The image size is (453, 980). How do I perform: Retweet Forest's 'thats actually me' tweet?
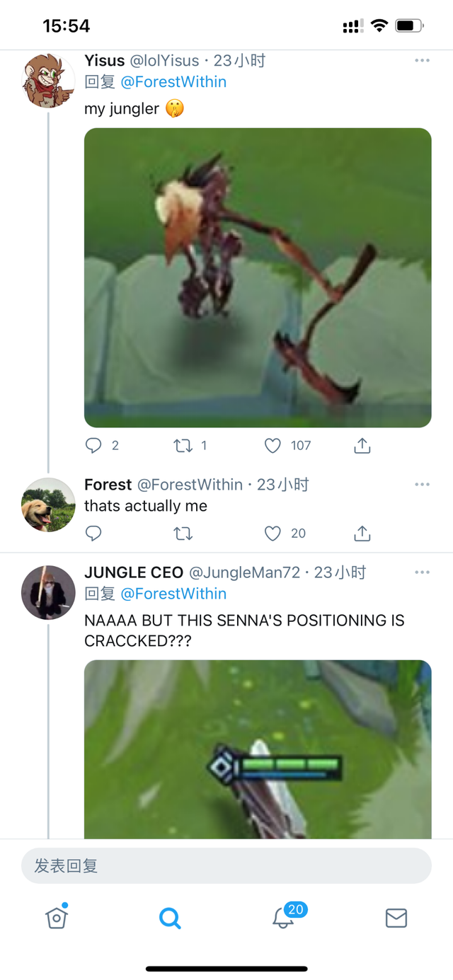click(183, 533)
